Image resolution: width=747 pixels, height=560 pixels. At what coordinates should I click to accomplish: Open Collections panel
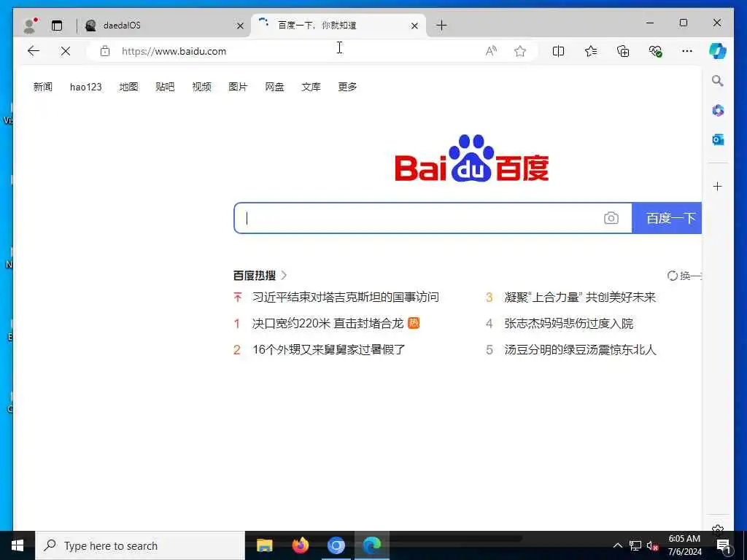pyautogui.click(x=623, y=51)
